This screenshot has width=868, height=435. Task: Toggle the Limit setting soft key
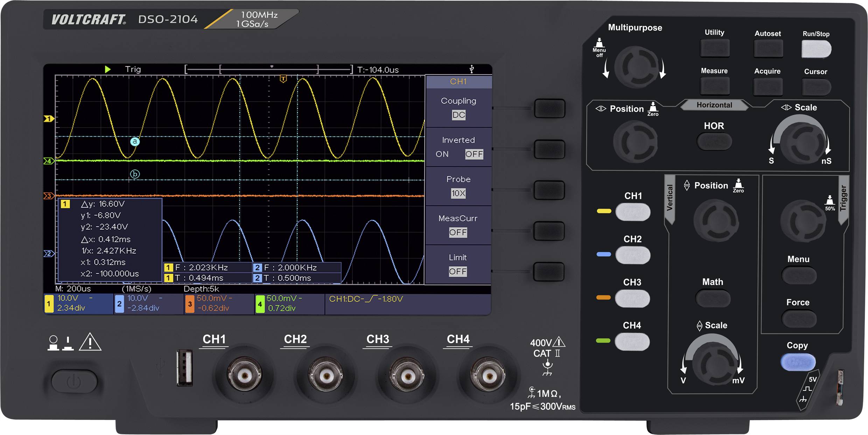(549, 271)
